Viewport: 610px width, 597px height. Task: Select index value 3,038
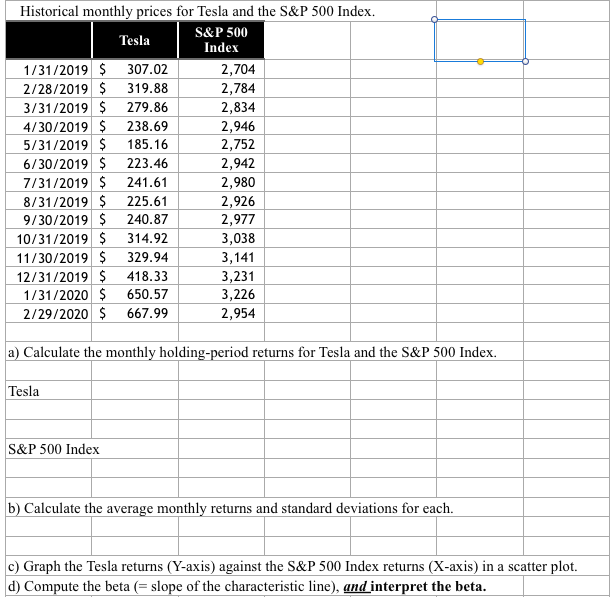221,238
